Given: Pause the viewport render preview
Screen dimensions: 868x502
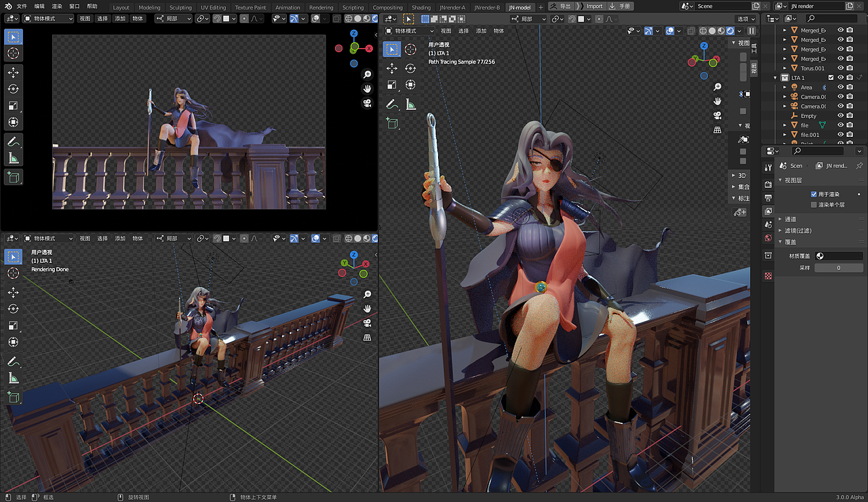Looking at the screenshot, I should 751,30.
